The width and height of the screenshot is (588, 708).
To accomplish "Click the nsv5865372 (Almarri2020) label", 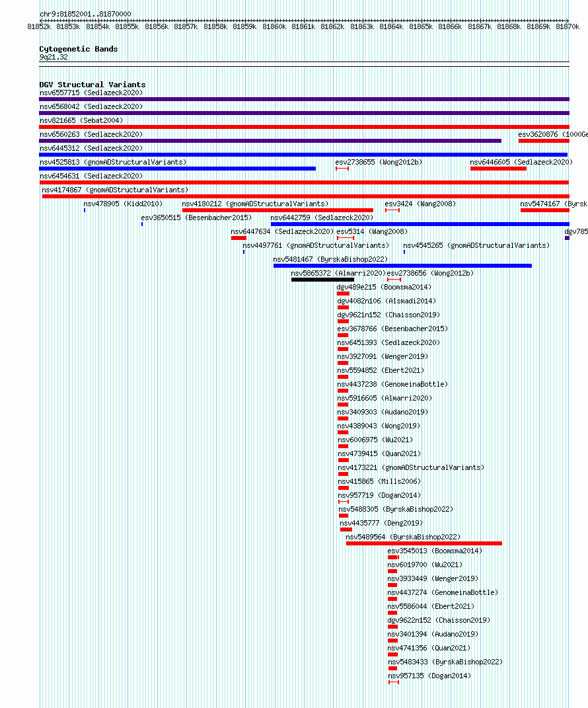I will pyautogui.click(x=338, y=273).
